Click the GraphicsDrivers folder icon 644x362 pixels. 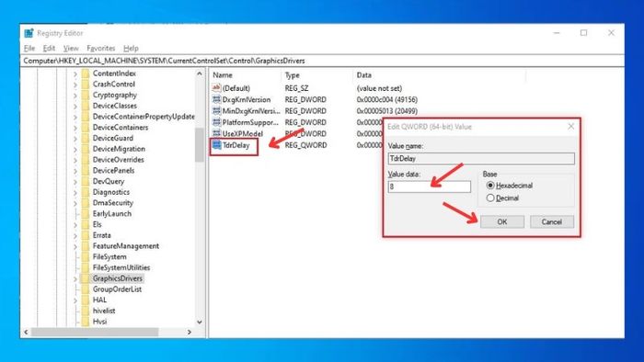(x=86, y=278)
